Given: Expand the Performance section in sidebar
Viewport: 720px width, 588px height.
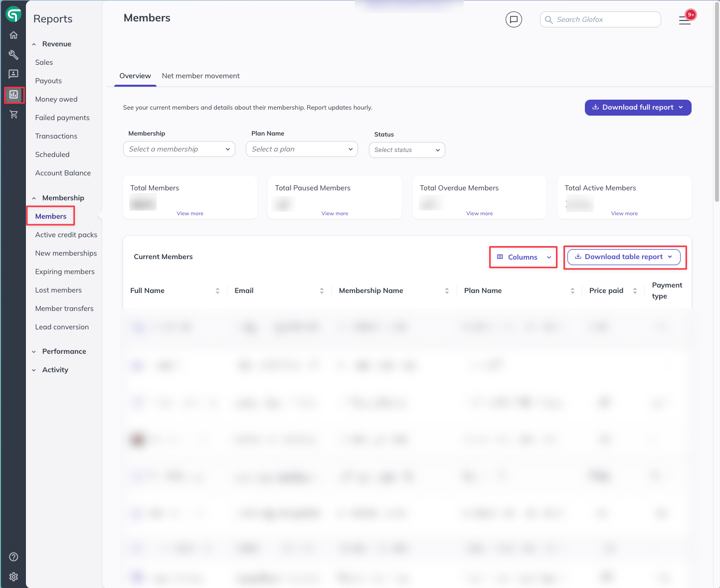Looking at the screenshot, I should 64,351.
